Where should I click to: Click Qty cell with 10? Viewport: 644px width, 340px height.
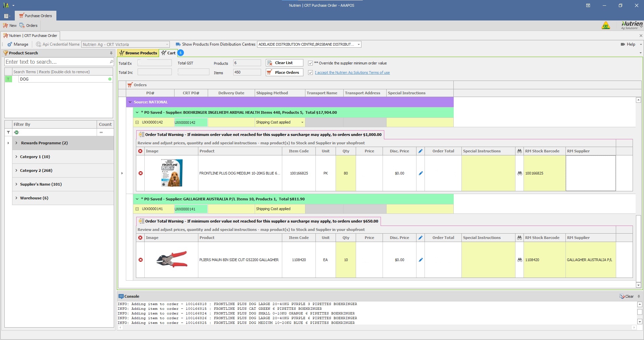point(346,260)
